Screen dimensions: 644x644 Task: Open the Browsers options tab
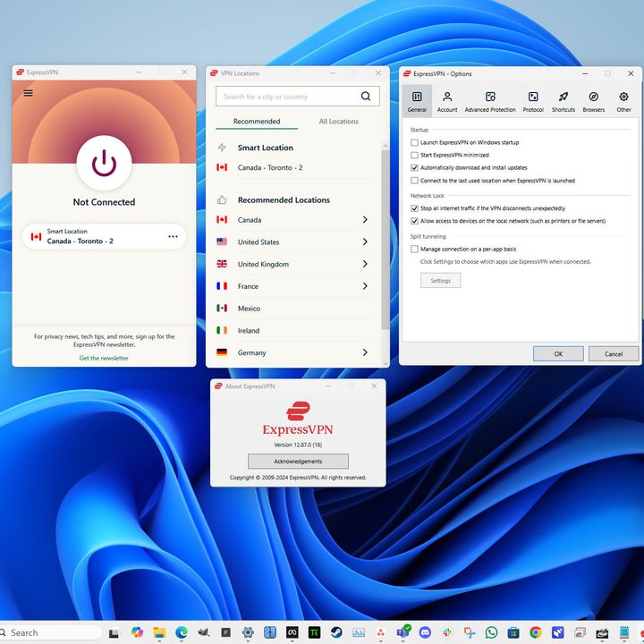[x=594, y=101]
